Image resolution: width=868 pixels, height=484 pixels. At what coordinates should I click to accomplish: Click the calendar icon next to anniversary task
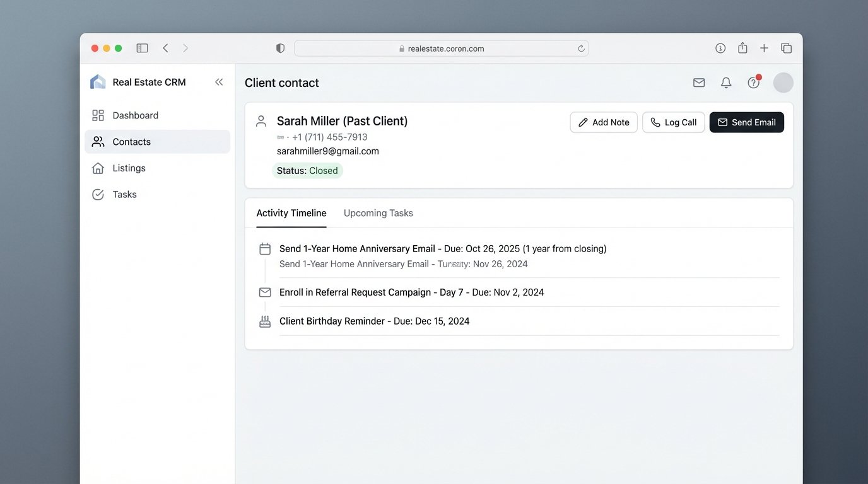[x=264, y=248]
